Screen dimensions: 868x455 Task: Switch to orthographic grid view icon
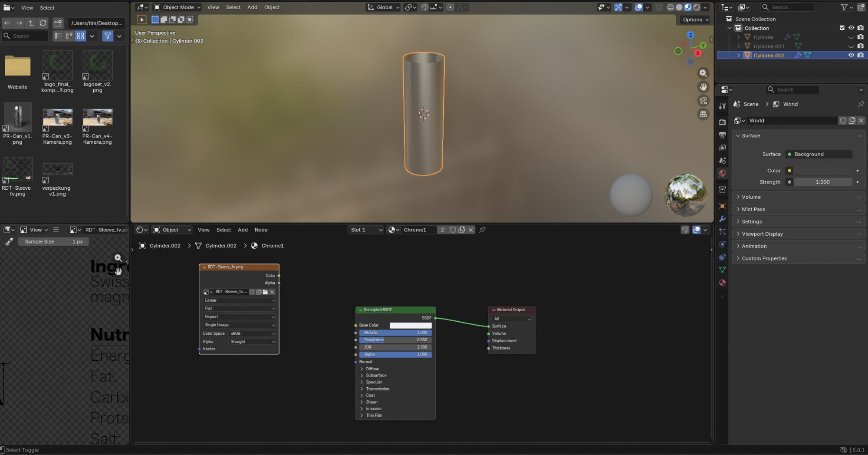[703, 114]
